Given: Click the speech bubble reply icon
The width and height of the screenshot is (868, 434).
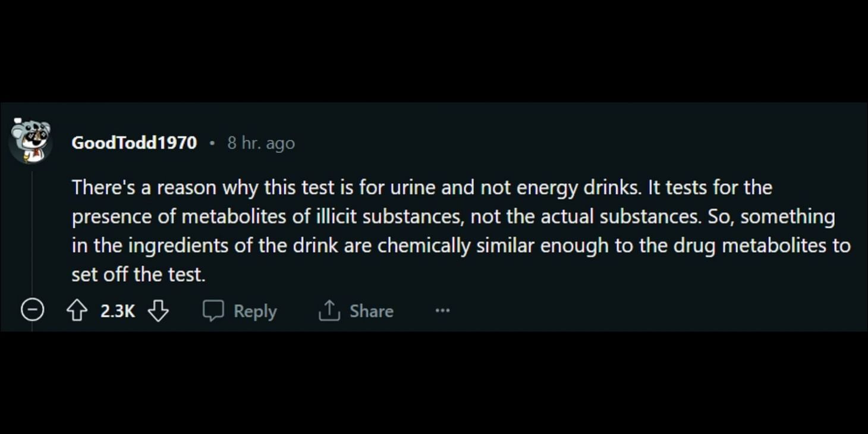Looking at the screenshot, I should click(x=213, y=310).
